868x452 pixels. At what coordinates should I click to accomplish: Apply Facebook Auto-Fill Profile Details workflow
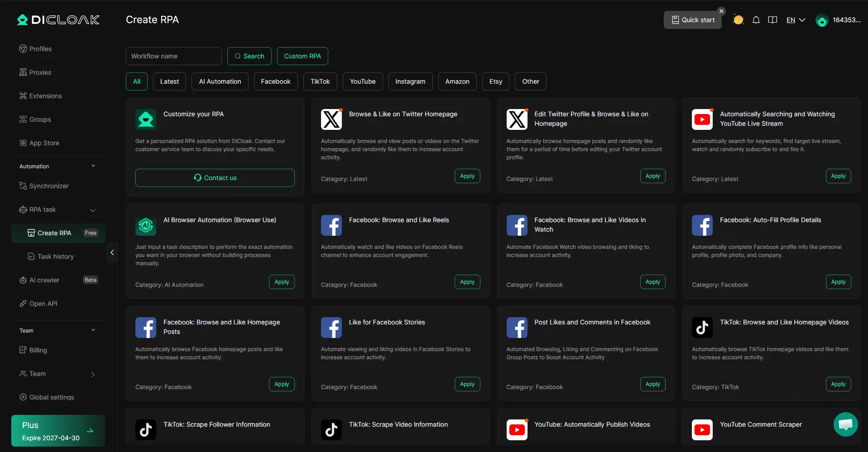coord(838,282)
